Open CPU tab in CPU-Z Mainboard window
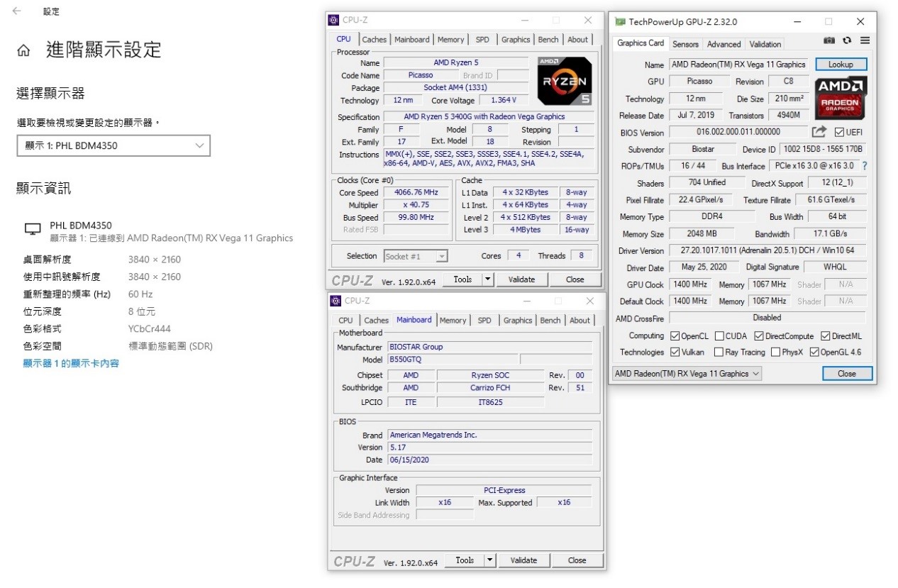Image resolution: width=898 pixels, height=588 pixels. tap(346, 321)
